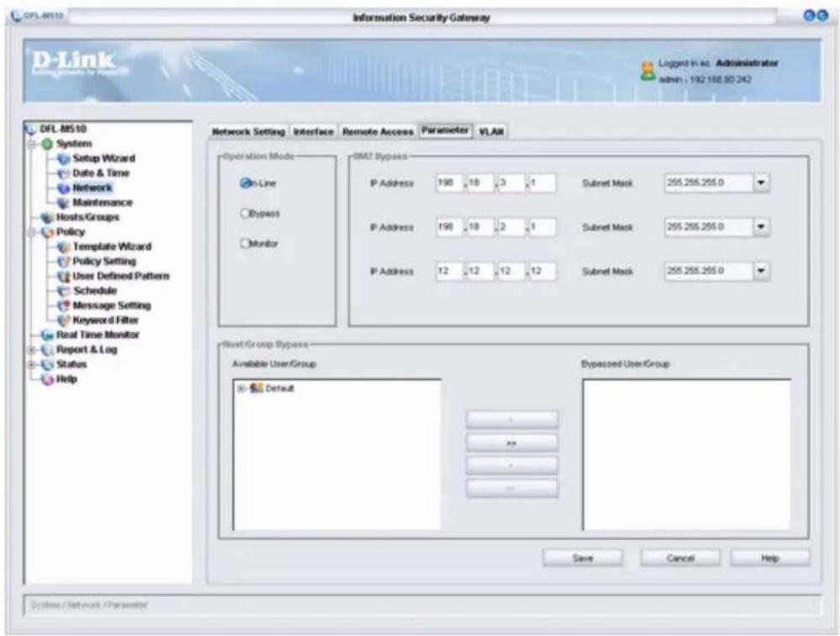
Task: Open Hosts/Groups in the tree
Action: click(x=88, y=217)
